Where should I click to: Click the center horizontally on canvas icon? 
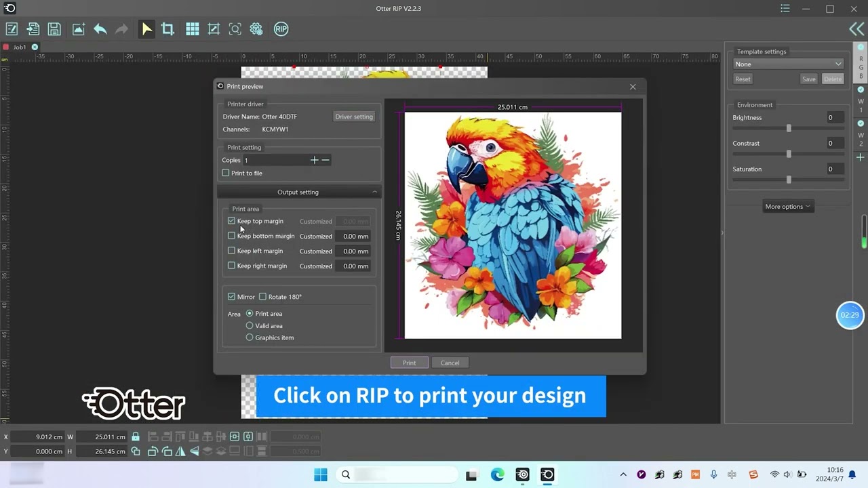coord(235,436)
